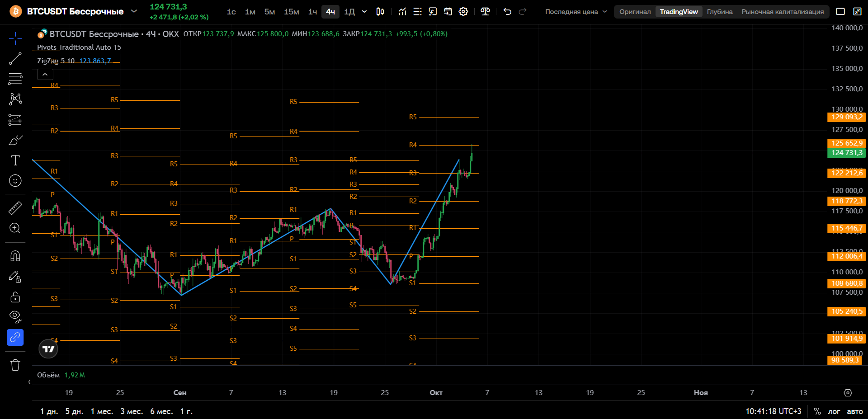This screenshot has height=419, width=868.
Task: Click the square icon with stepped arrow
Action: point(433,12)
